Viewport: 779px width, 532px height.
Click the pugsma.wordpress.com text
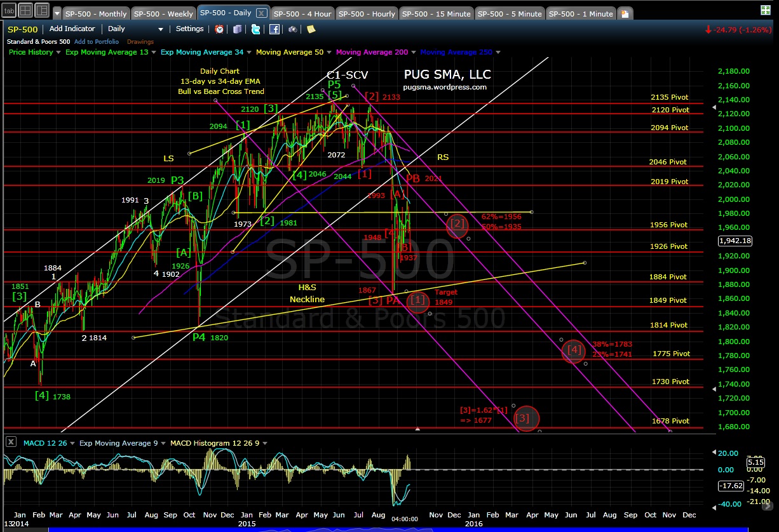pyautogui.click(x=445, y=88)
